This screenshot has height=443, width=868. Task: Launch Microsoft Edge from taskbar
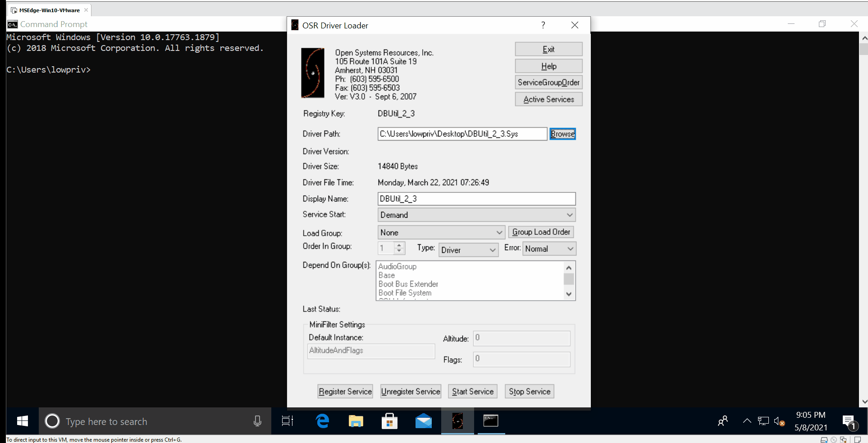[x=322, y=421]
